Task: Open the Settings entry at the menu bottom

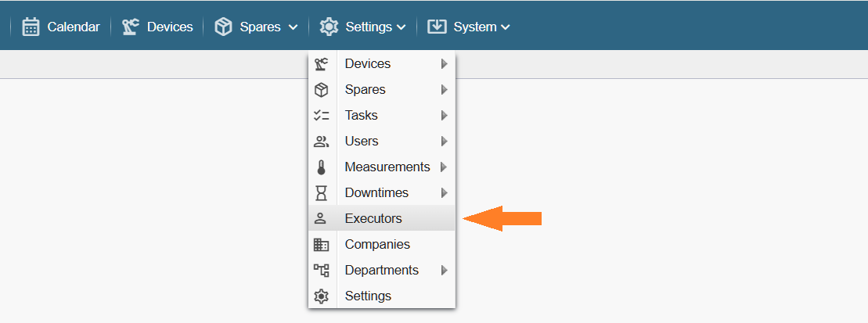Action: (368, 296)
